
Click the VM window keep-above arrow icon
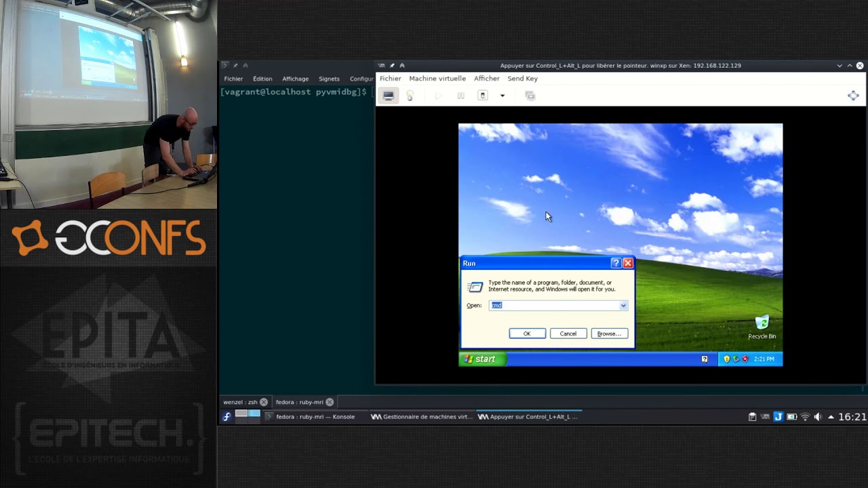click(x=402, y=66)
